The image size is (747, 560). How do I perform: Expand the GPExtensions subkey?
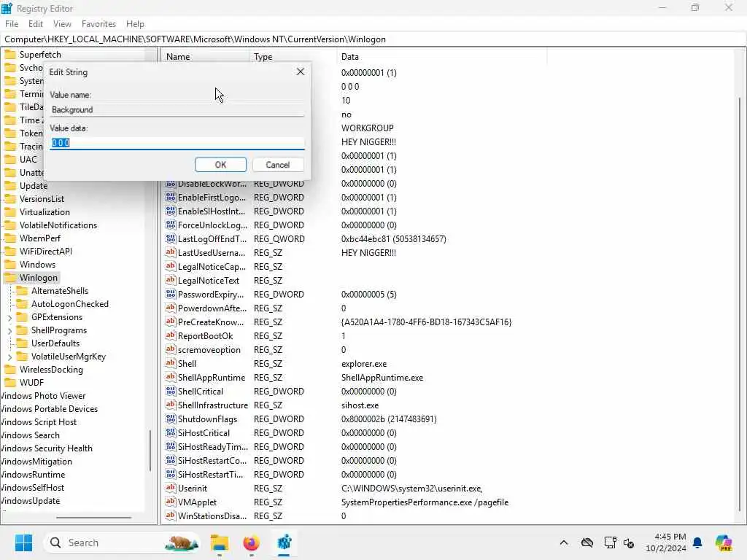point(10,317)
